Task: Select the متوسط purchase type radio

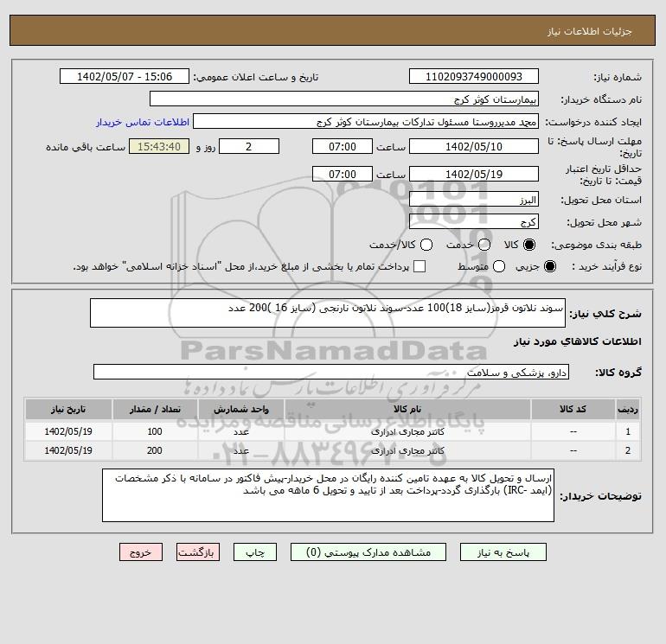Action: 499,266
